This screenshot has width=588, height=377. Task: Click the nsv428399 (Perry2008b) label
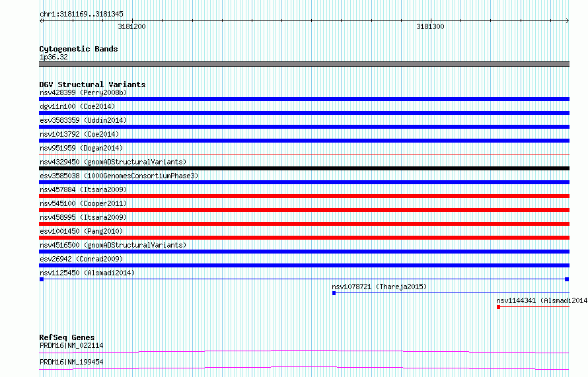coord(83,92)
